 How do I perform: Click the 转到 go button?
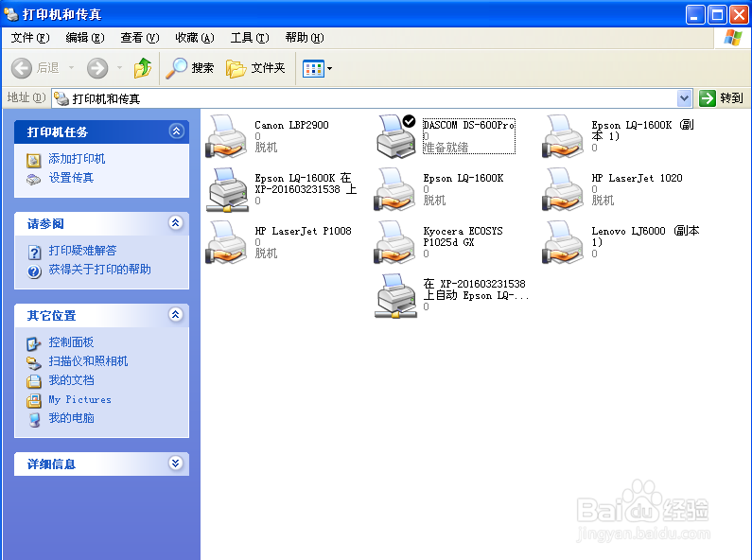click(722, 98)
